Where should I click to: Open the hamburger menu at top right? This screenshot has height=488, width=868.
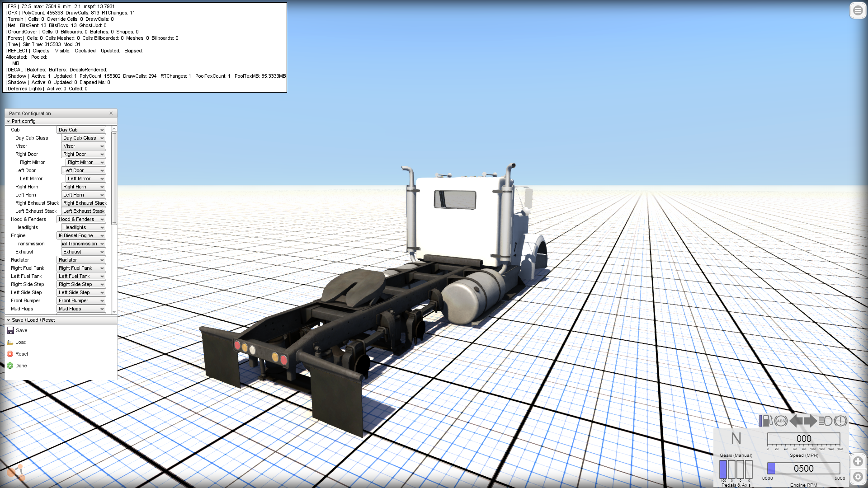(x=858, y=10)
